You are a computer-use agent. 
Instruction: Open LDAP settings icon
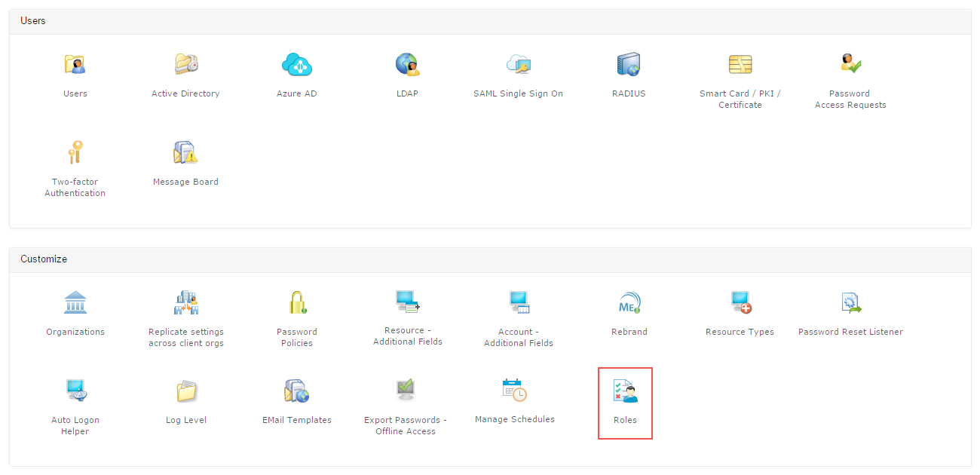407,64
